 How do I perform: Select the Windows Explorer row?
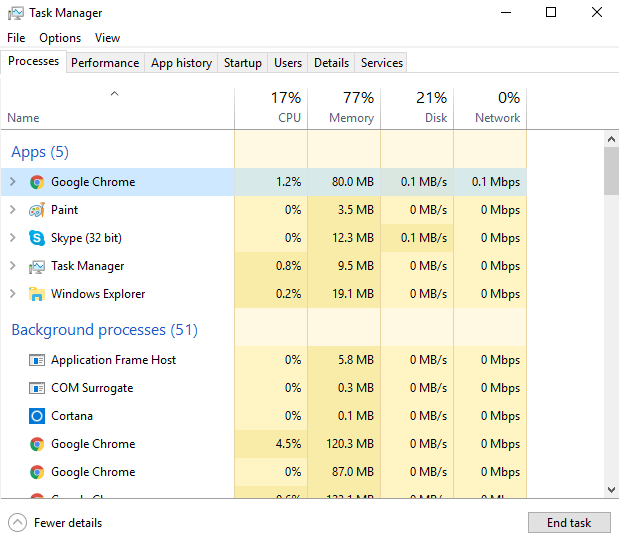[264, 294]
